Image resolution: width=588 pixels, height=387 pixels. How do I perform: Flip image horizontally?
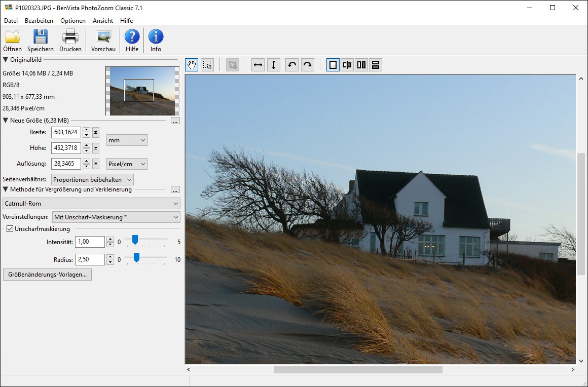(259, 65)
